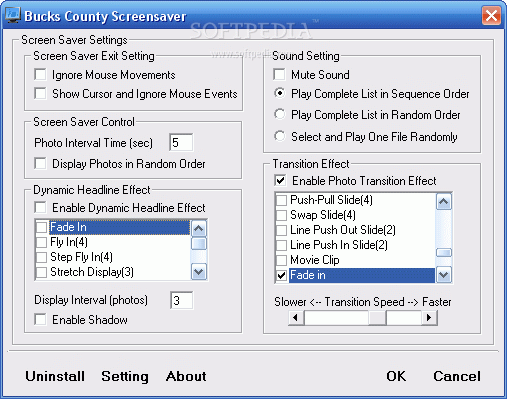Select the Fade In row in headline list
The width and height of the screenshot is (507, 399).
(x=119, y=227)
